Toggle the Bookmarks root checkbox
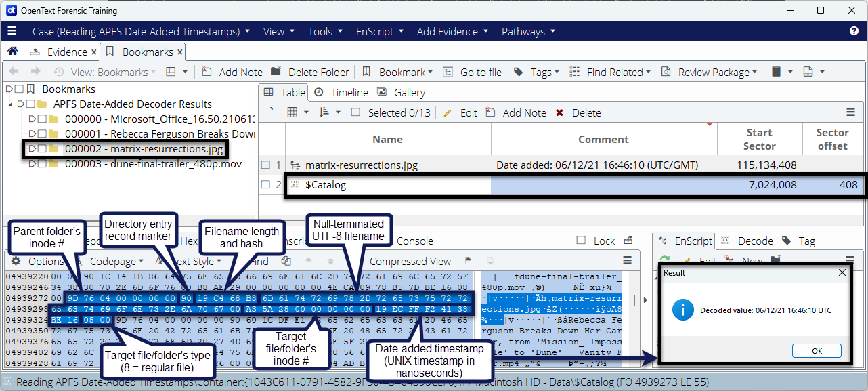Viewport: 868px width, 391px height. (19, 89)
